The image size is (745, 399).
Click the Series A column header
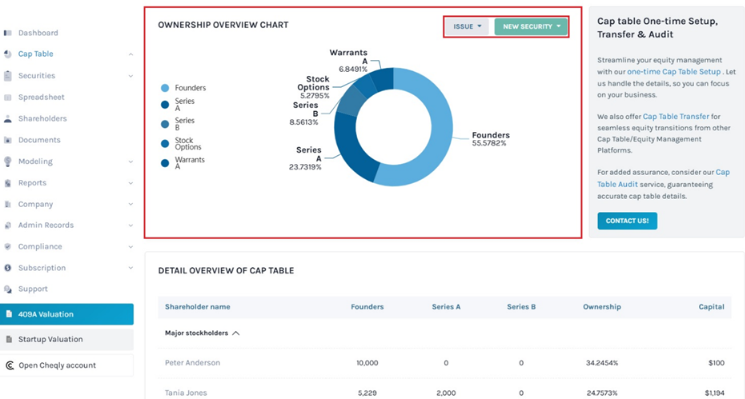click(x=446, y=307)
